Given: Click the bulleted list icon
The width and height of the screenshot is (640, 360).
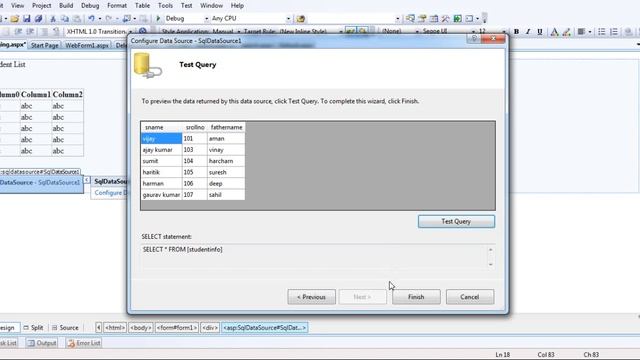Looking at the screenshot, I should tap(602, 31).
